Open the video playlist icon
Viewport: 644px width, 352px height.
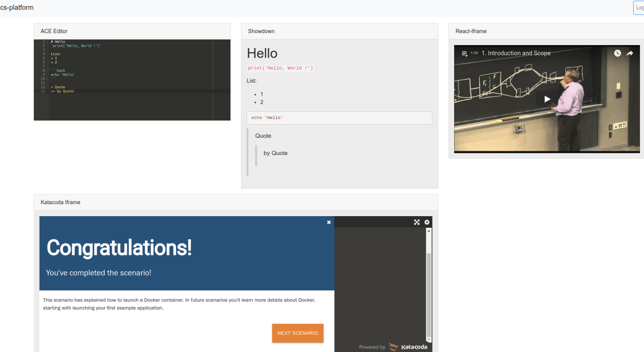[465, 54]
